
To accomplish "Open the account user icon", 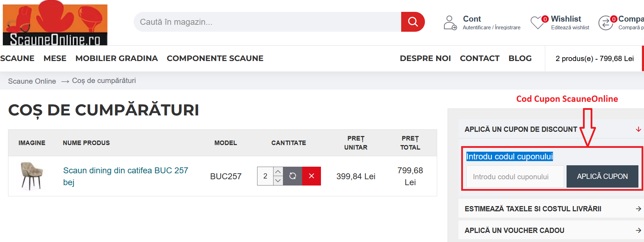I will coord(450,22).
